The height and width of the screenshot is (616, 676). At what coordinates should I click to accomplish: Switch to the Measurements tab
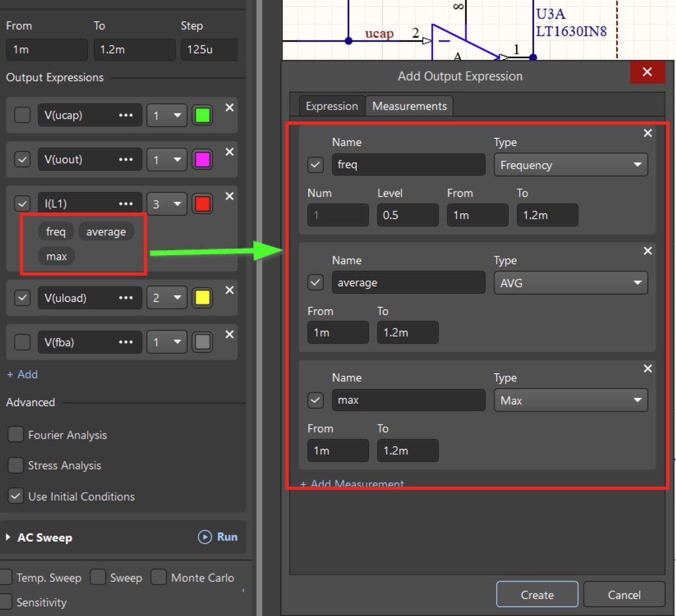[x=409, y=106]
